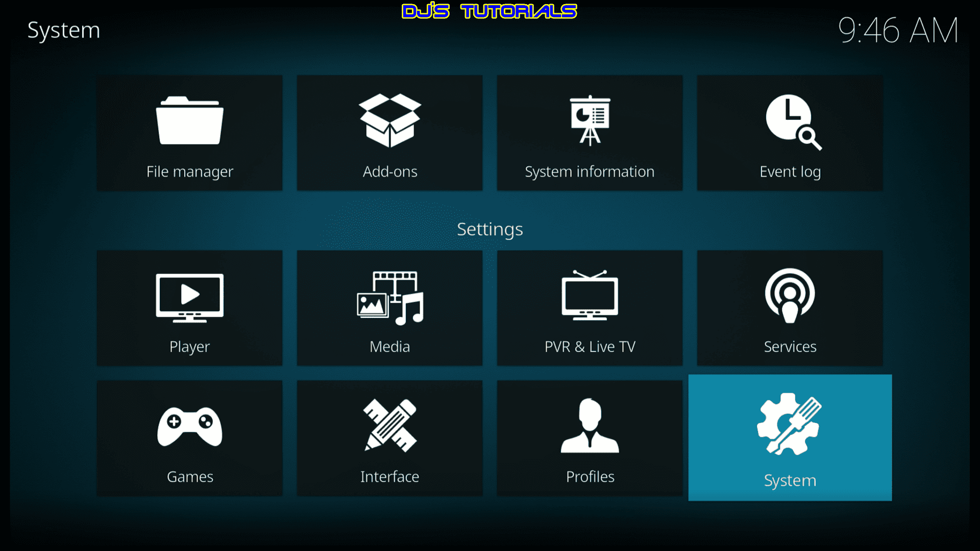Open the Event log

click(x=790, y=132)
